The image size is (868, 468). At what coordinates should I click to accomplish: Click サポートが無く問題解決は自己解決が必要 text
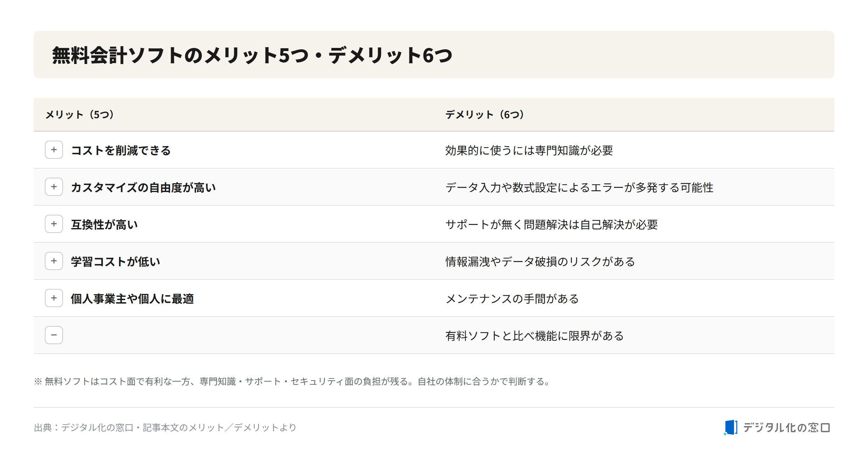point(552,225)
